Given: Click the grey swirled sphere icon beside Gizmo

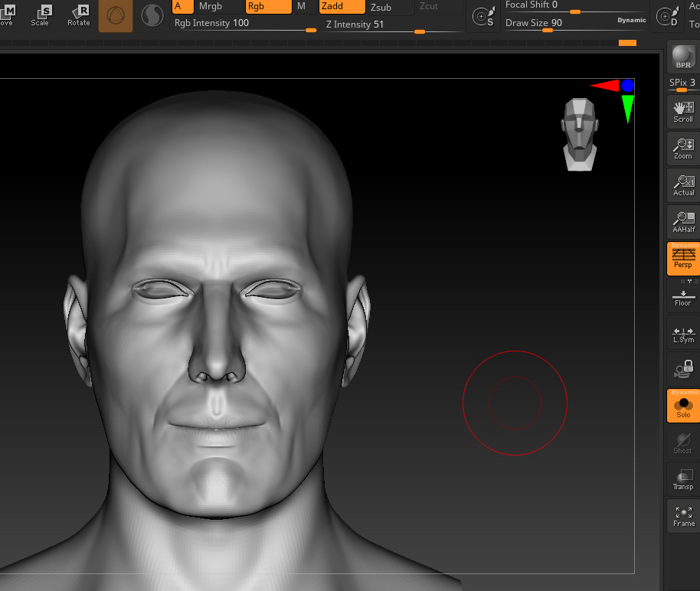Looking at the screenshot, I should pyautogui.click(x=152, y=15).
